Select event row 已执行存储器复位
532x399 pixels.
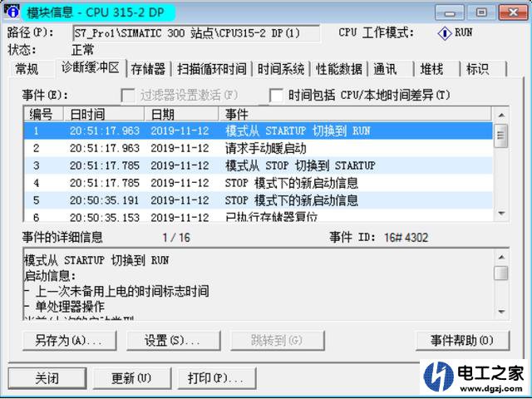point(259,216)
